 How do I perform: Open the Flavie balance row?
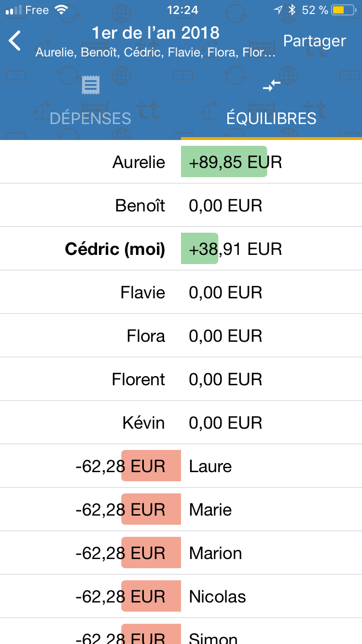pyautogui.click(x=181, y=292)
